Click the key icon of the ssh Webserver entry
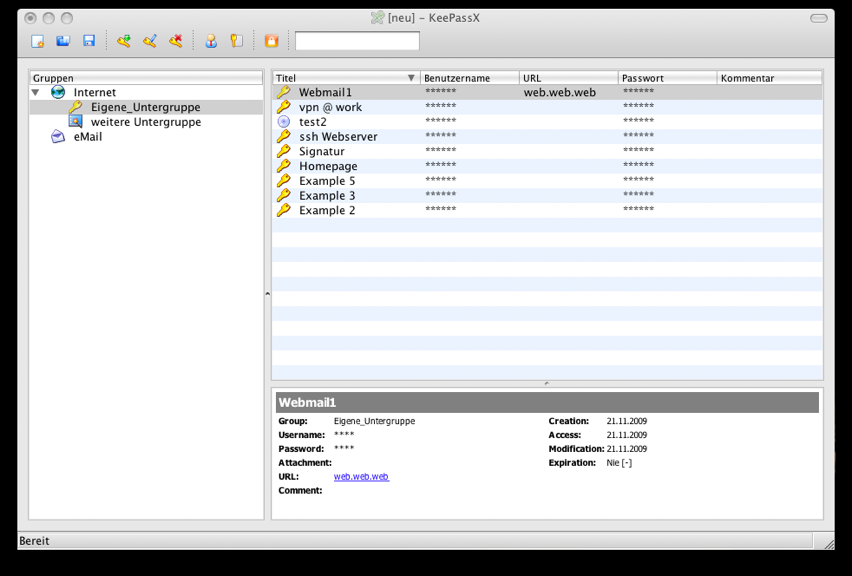The height and width of the screenshot is (576, 852). click(x=284, y=136)
